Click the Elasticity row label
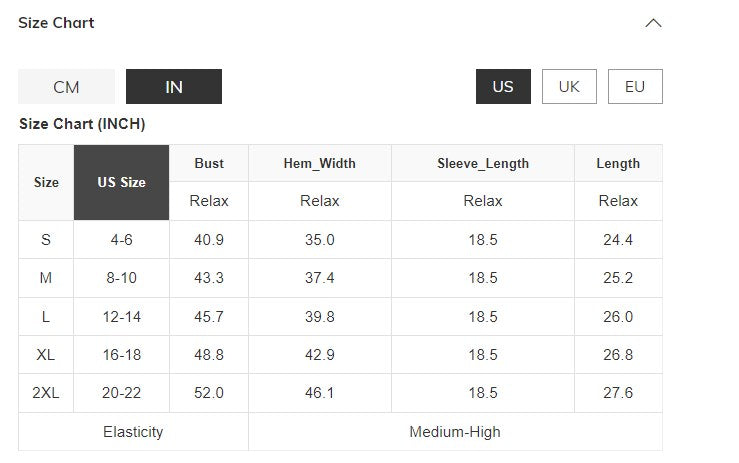The image size is (739, 463). point(133,432)
